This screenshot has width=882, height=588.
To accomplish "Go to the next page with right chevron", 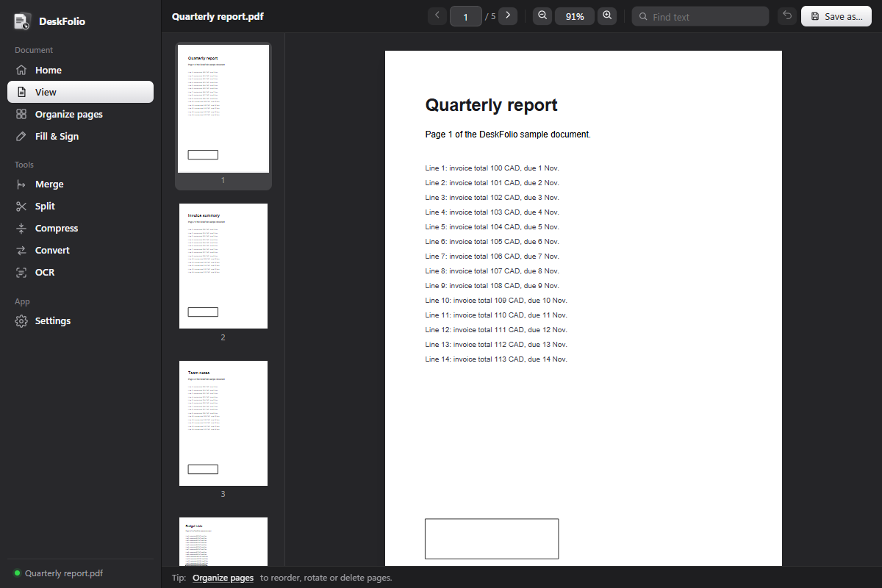I will 508,15.
